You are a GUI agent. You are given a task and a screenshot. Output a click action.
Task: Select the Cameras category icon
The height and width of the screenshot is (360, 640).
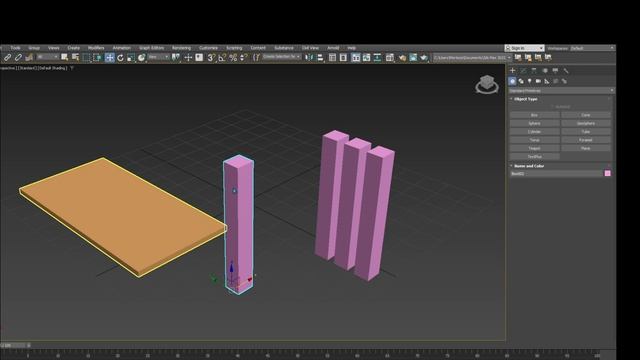pos(538,81)
